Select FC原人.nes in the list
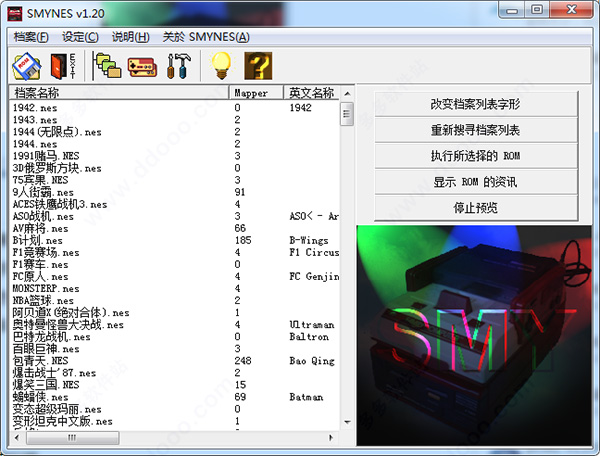The height and width of the screenshot is (456, 600). (x=41, y=277)
